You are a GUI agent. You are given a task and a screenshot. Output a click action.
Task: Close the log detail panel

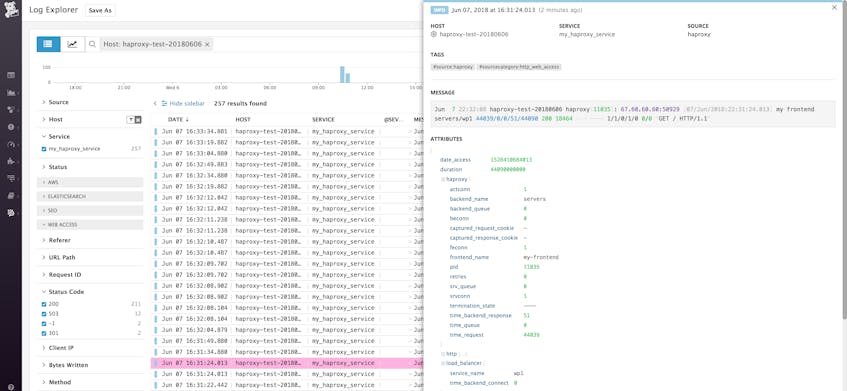coord(834,8)
